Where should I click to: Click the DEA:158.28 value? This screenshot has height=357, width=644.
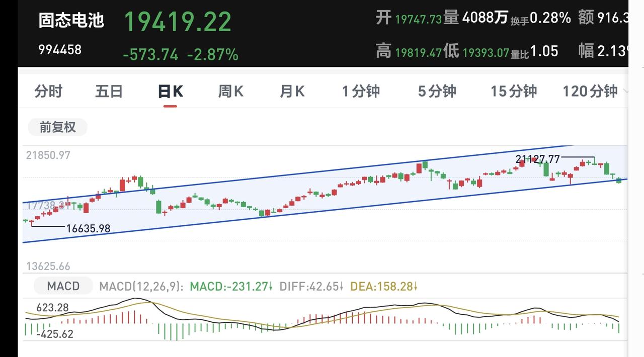coord(384,287)
